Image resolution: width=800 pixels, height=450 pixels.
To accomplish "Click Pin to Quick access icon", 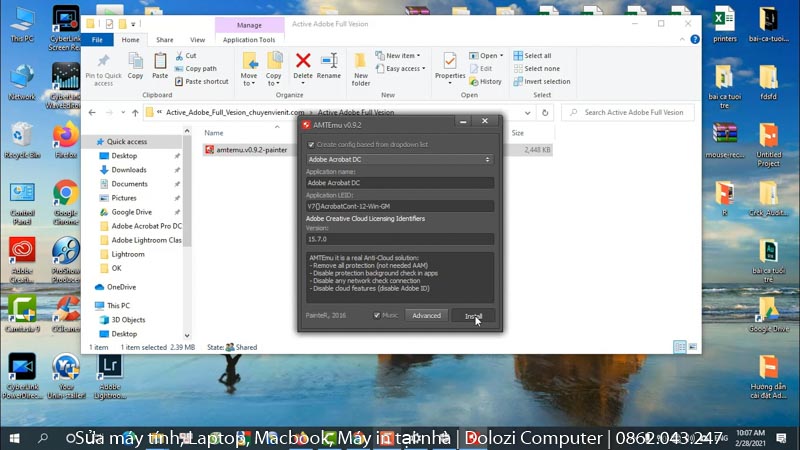I will (x=103, y=65).
